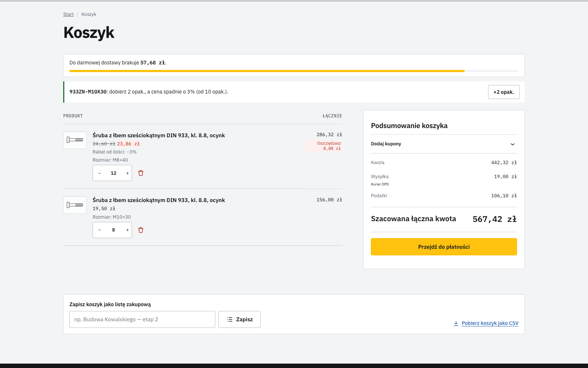This screenshot has height=368, width=588.
Task: Delete the M10×30 screw from cart
Action: pos(141,230)
